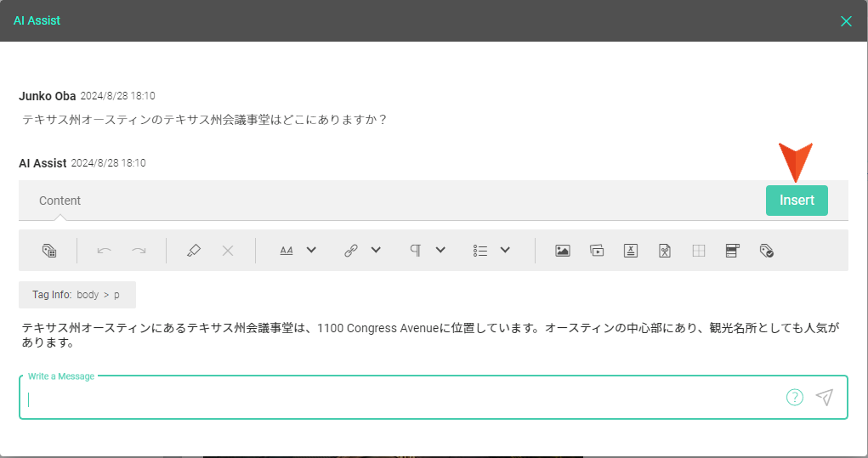Click the bulleted list icon
The image size is (868, 458).
pos(480,251)
